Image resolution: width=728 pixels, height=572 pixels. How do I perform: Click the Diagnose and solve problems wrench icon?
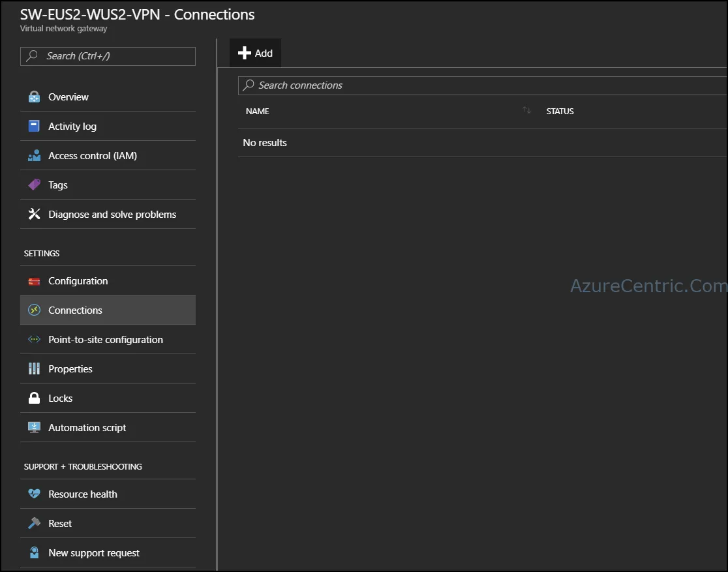(34, 214)
